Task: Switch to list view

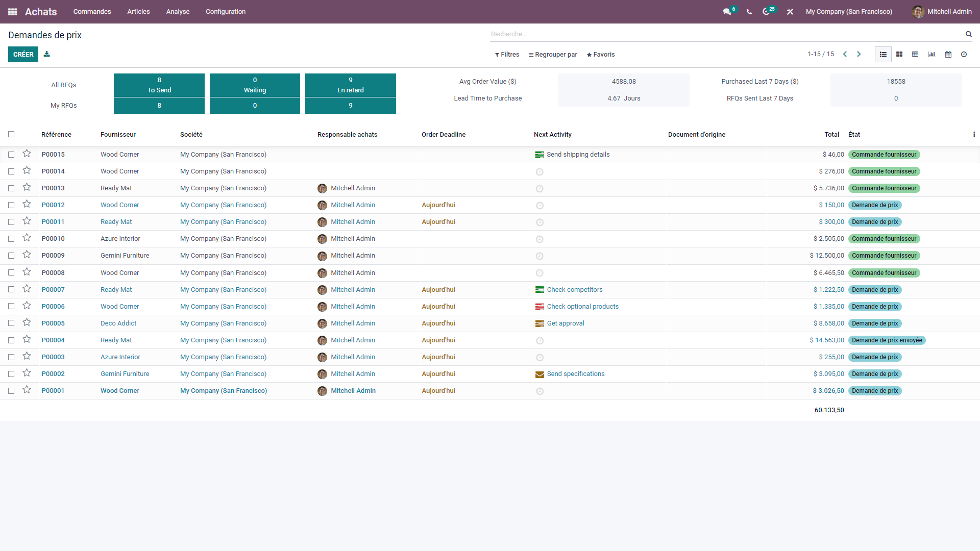Action: click(883, 54)
